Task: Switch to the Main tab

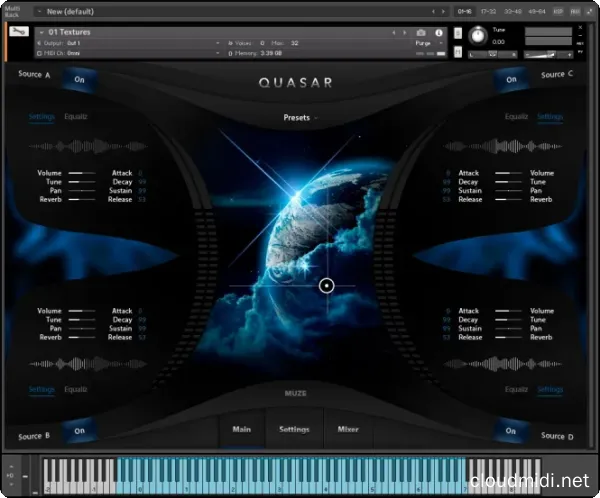Action: 242,429
